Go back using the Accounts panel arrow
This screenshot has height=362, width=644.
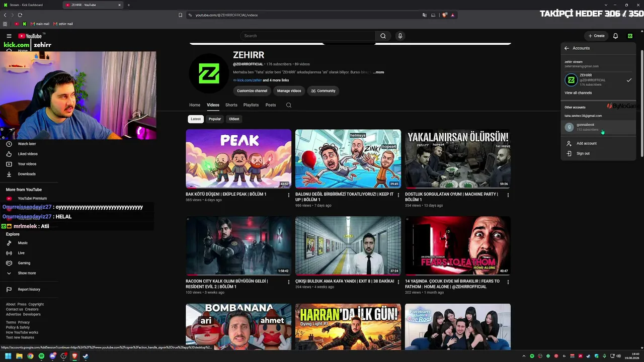click(567, 48)
